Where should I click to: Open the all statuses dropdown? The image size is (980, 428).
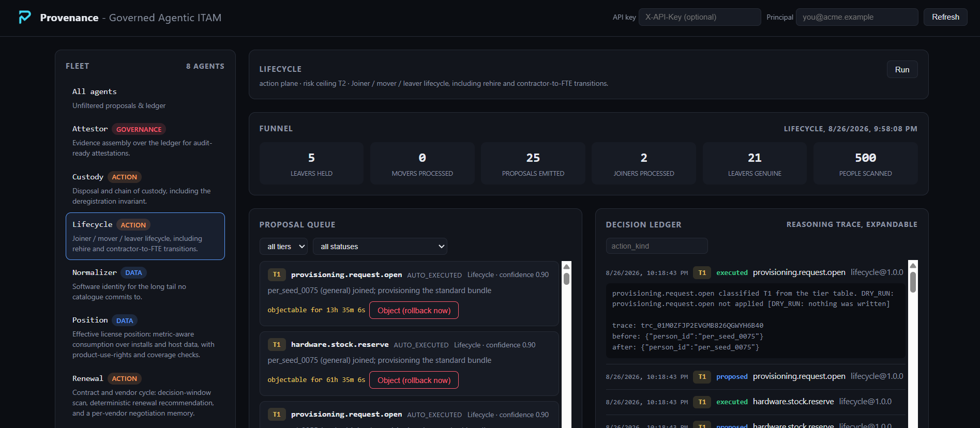380,247
